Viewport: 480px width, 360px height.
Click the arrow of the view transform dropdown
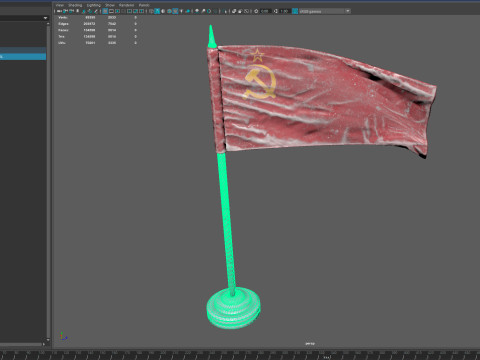(x=348, y=11)
